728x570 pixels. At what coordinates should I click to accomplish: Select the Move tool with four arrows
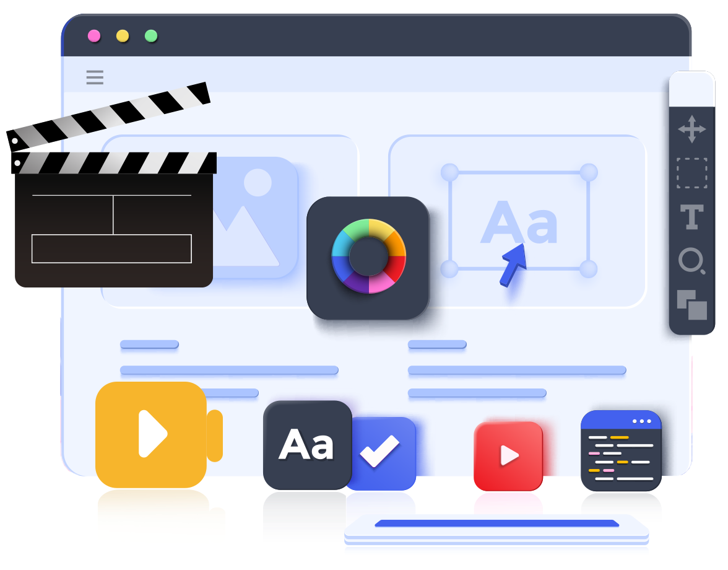tap(691, 129)
